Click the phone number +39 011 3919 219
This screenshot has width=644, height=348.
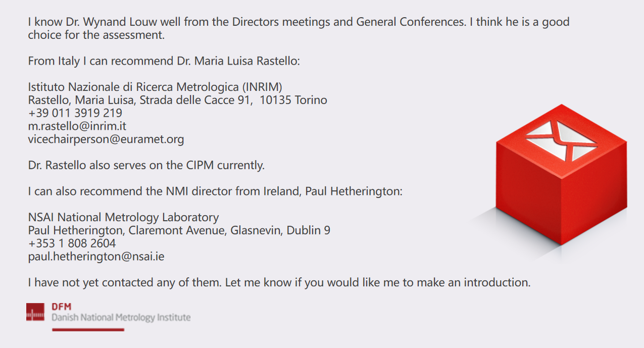75,113
